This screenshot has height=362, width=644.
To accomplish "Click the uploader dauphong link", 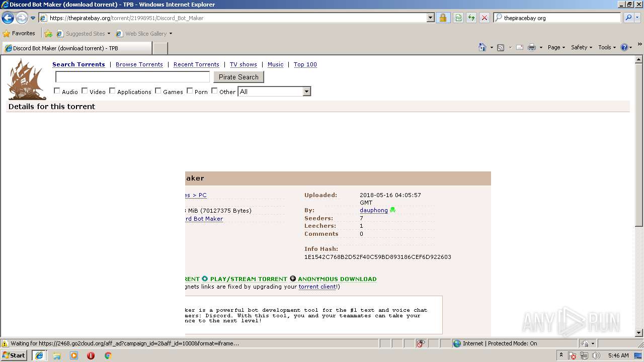I will coord(374,210).
